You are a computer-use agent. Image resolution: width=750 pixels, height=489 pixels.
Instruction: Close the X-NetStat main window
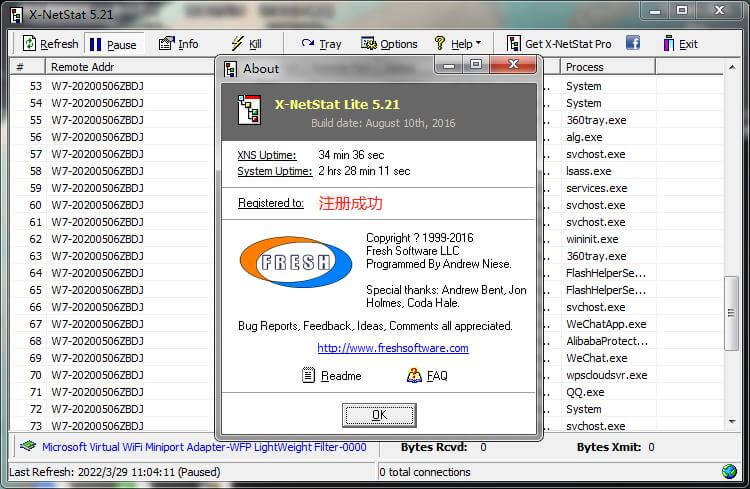click(719, 11)
